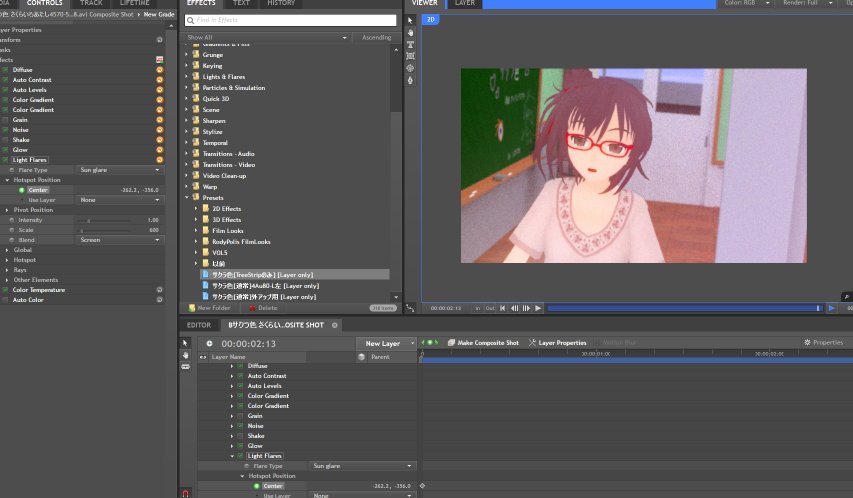Screen dimensions: 853x498
Task: Select the viewer orbit tool
Action: click(x=410, y=68)
